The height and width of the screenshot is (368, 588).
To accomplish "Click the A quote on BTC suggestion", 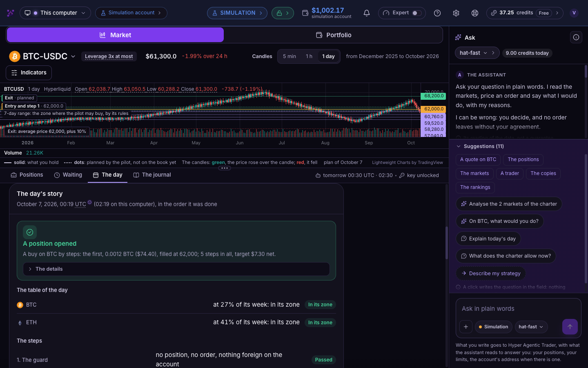I will [478, 159].
